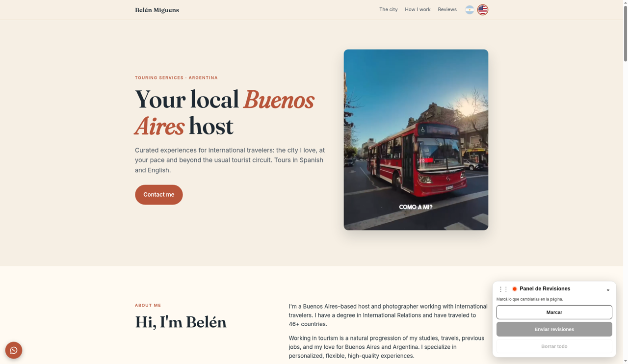Click the 'ABOUT ME' section label
628x364 pixels.
tap(148, 305)
